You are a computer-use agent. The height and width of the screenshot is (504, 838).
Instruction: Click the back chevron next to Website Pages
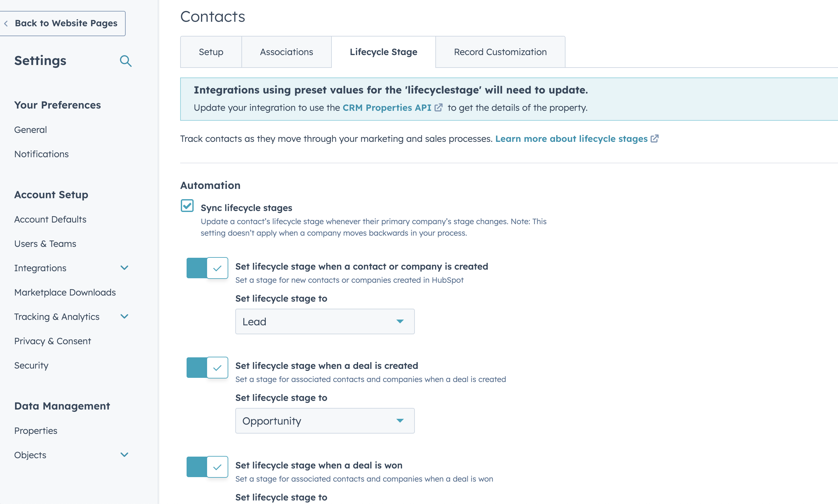(x=6, y=23)
